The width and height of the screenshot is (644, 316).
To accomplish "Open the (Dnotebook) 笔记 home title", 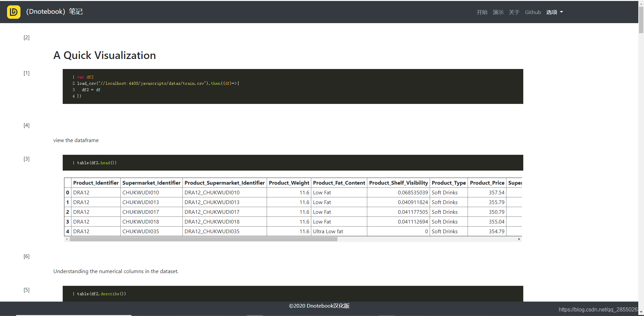I will pyautogui.click(x=54, y=12).
